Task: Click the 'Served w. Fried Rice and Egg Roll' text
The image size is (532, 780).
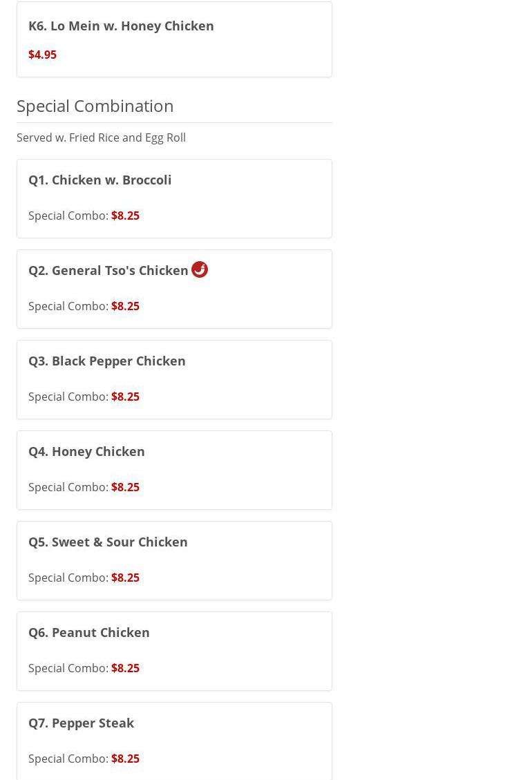Action: coord(101,137)
